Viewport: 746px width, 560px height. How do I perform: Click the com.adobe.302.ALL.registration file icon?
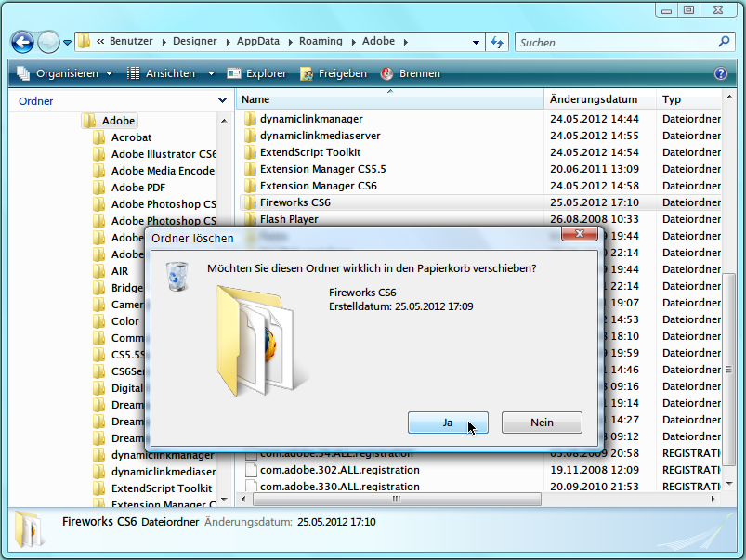pos(251,470)
